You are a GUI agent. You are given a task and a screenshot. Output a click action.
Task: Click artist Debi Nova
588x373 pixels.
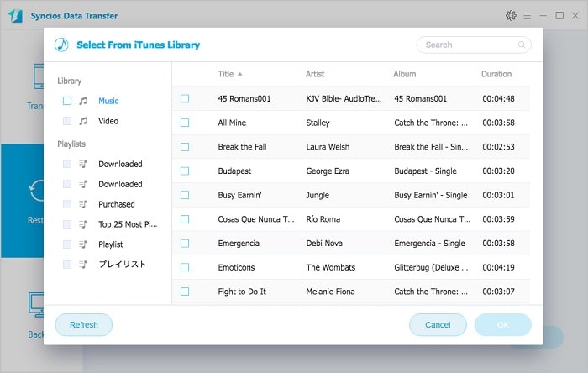(324, 244)
